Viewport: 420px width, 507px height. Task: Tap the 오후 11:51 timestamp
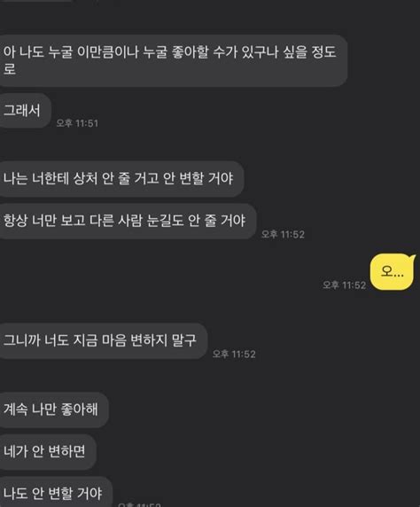click(77, 123)
